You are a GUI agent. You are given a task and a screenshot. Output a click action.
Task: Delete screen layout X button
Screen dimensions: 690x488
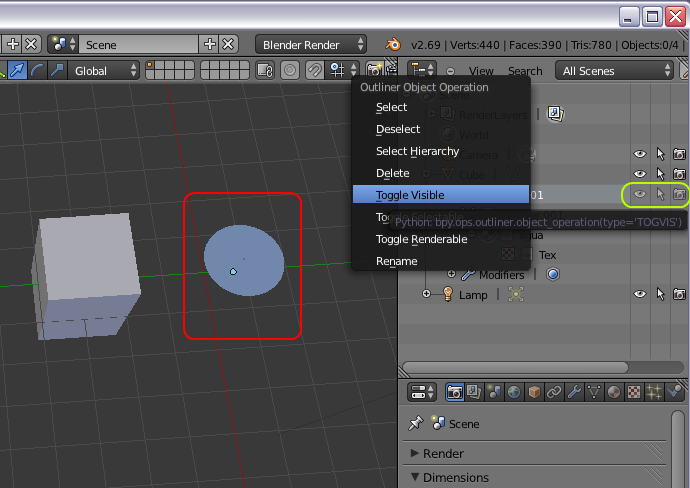(x=31, y=44)
